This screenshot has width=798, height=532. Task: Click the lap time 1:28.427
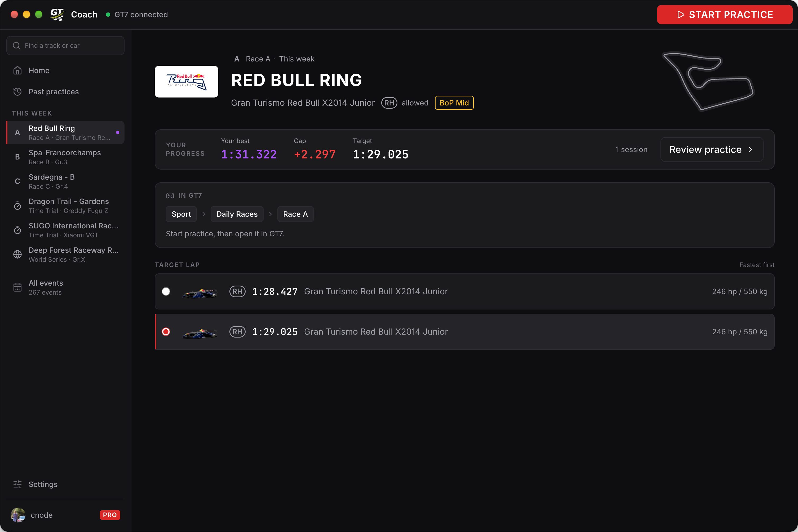click(274, 291)
